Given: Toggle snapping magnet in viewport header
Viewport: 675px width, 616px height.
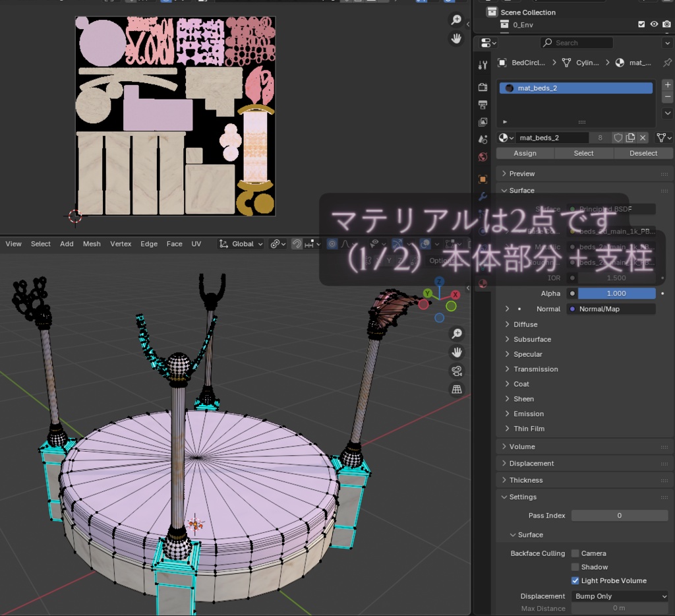Looking at the screenshot, I should coord(297,244).
